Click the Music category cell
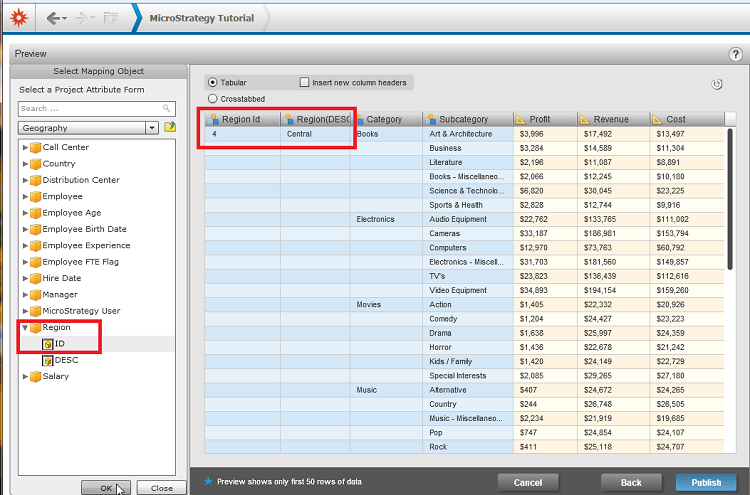750x495 pixels. point(386,390)
